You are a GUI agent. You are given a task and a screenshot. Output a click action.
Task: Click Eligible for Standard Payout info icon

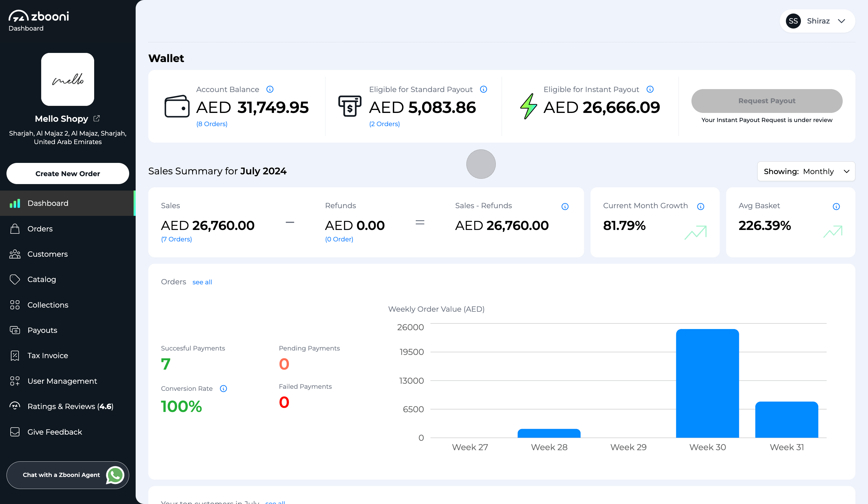484,89
